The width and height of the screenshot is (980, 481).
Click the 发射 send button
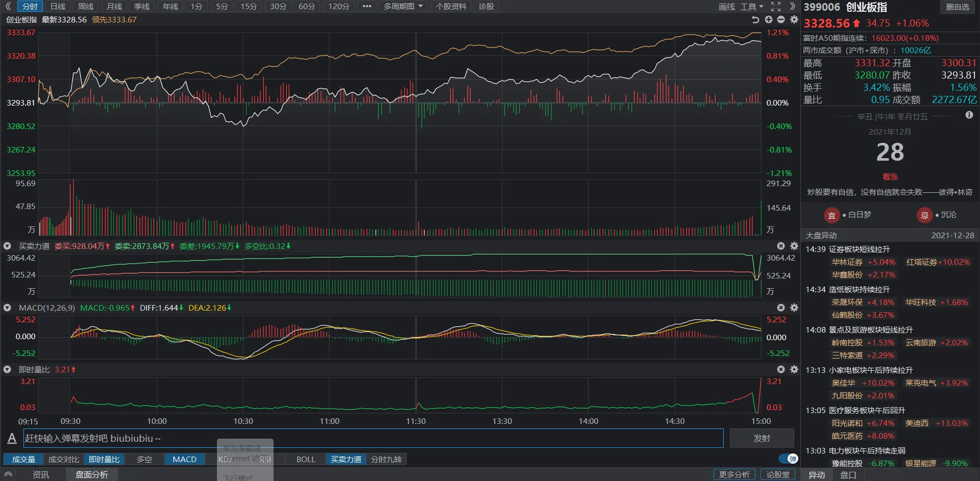[x=762, y=438]
